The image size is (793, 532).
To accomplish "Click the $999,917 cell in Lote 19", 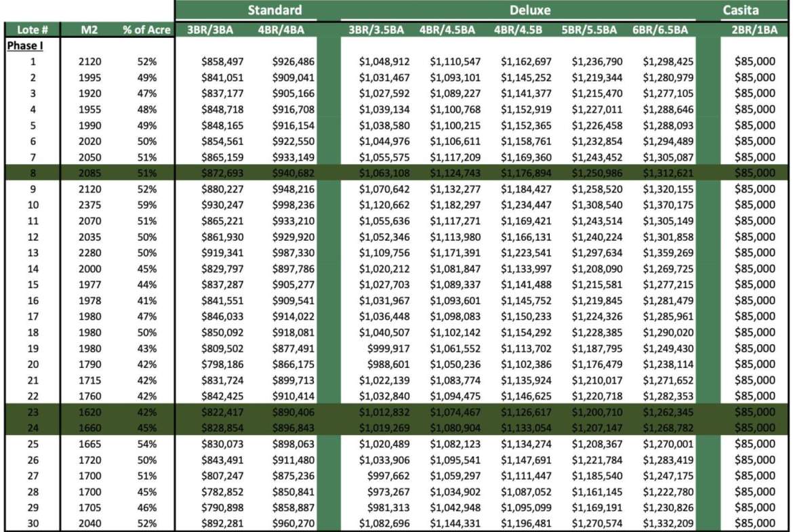I will (x=386, y=348).
